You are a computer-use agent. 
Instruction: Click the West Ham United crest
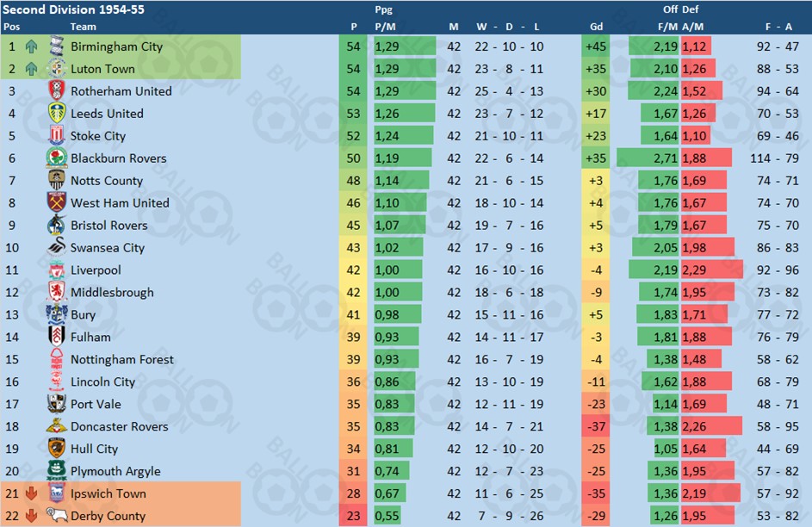[x=57, y=202]
